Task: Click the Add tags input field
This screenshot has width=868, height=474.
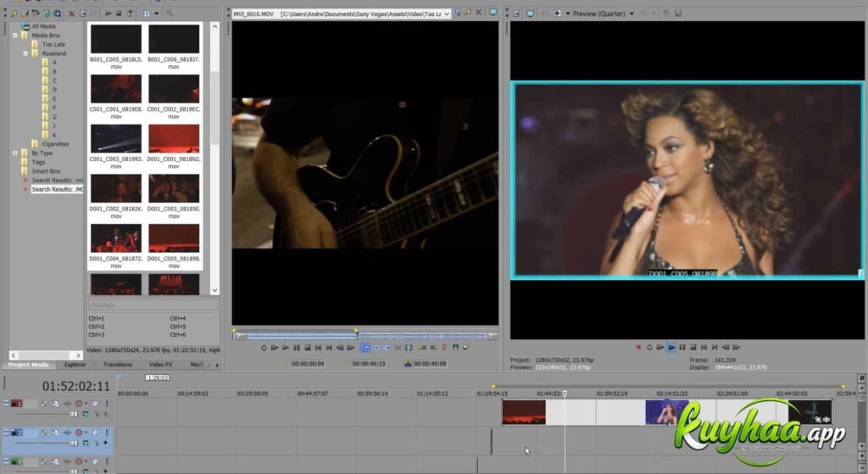Action: click(153, 304)
